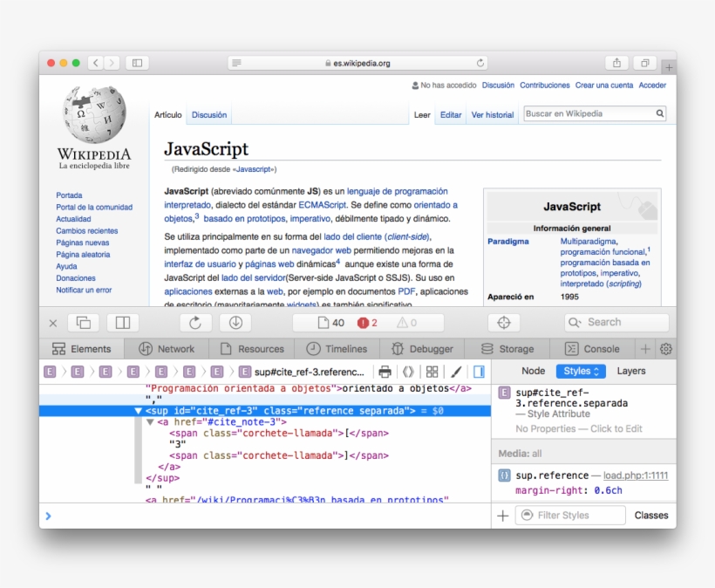Toggle the right details sidebar icon
Image resolution: width=715 pixels, height=588 pixels.
tap(477, 372)
